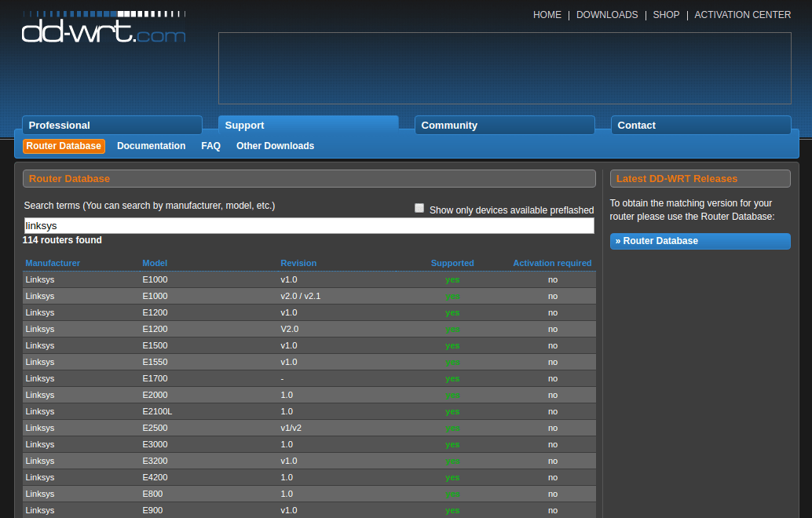Open the Documentation submenu
812x518 pixels.
coord(152,146)
